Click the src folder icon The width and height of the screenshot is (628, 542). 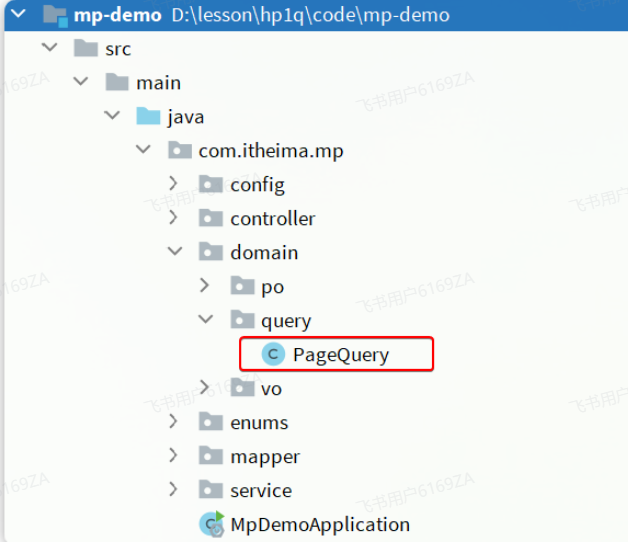point(86,49)
